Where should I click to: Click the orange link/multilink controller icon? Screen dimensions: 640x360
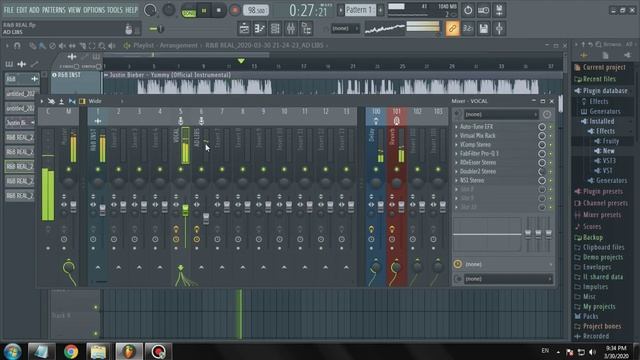tap(452, 29)
